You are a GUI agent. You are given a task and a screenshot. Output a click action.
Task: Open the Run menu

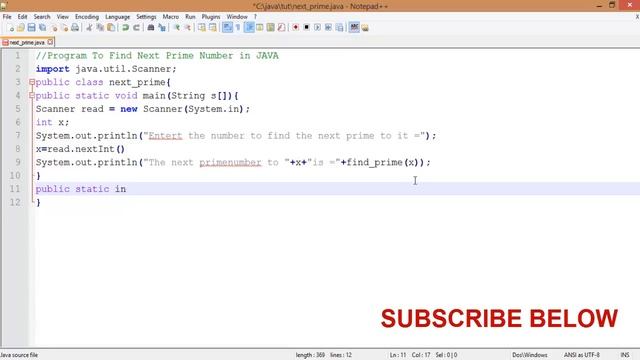click(x=190, y=17)
